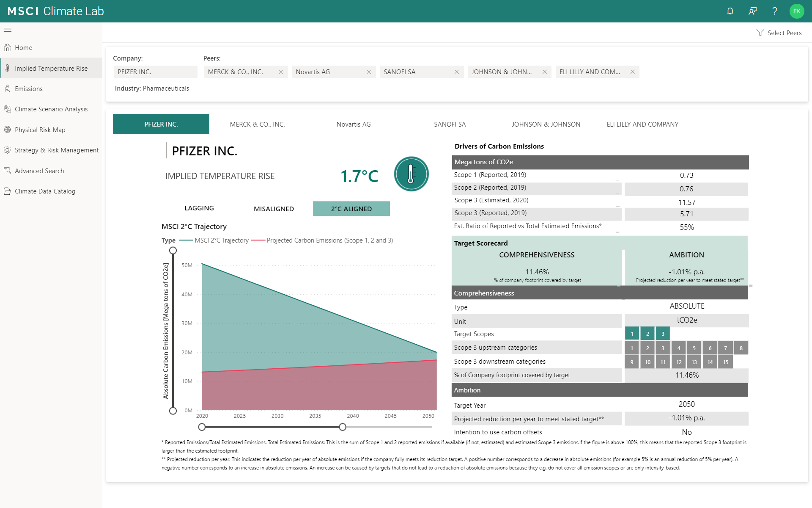The image size is (812, 508).
Task: Remove Novartis AG peer chip
Action: [369, 72]
